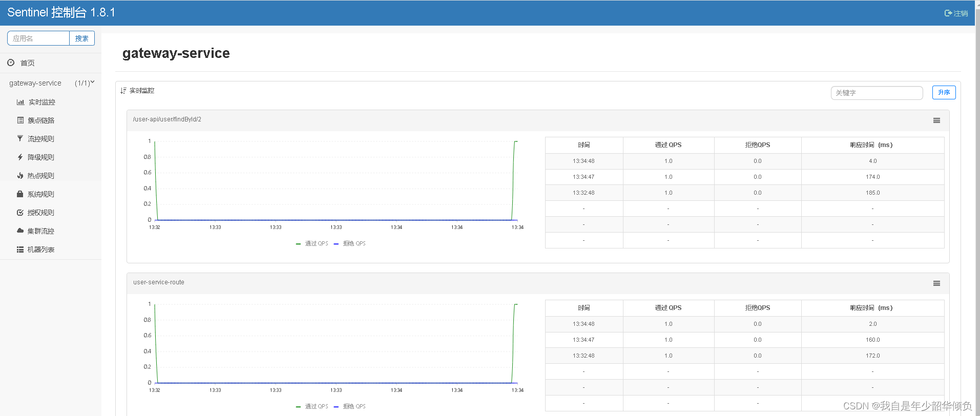980x416 pixels.
Task: Click the 簇点链路 list icon
Action: pos(20,120)
